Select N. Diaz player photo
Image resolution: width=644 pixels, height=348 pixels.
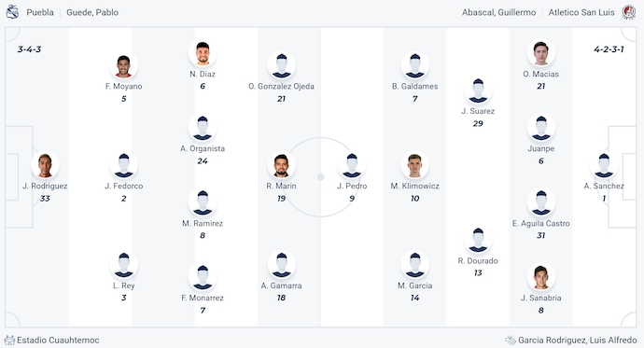pos(203,53)
